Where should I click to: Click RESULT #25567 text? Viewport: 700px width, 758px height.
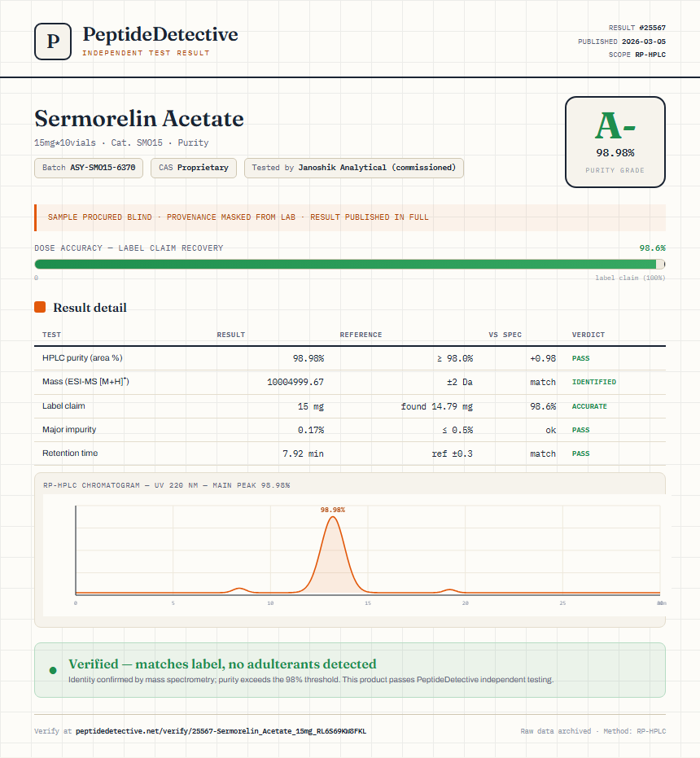click(637, 28)
